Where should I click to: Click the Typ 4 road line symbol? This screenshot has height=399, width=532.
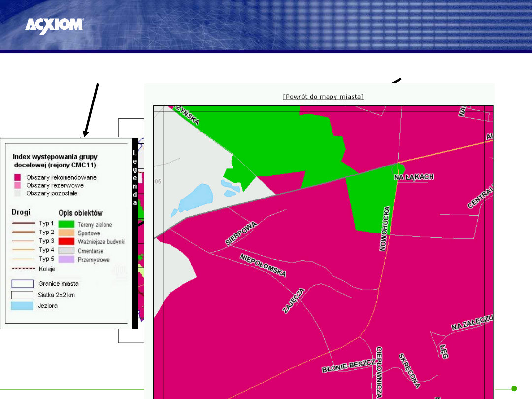tap(23, 250)
